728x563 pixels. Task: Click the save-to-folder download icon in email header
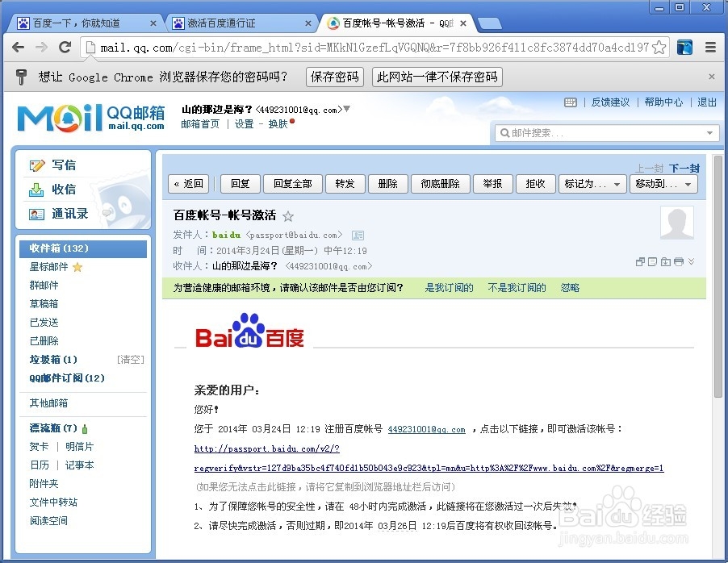[x=665, y=261]
